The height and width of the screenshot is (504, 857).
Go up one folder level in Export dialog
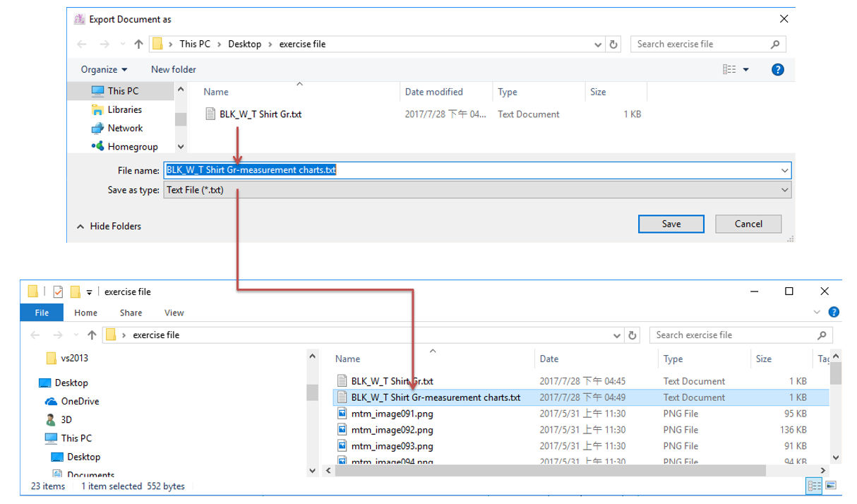point(138,44)
